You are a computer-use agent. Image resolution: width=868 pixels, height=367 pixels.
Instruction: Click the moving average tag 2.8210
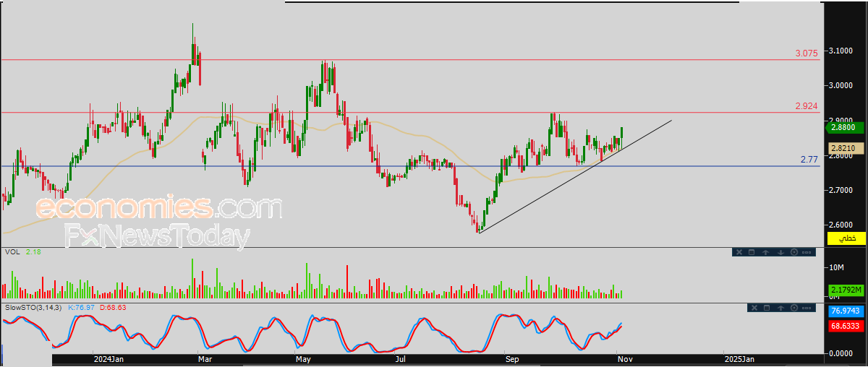pyautogui.click(x=846, y=147)
